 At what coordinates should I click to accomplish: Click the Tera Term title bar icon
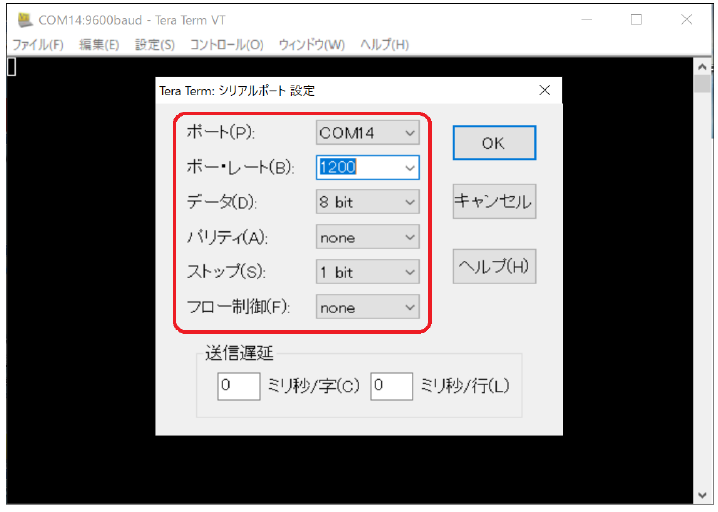tap(25, 20)
